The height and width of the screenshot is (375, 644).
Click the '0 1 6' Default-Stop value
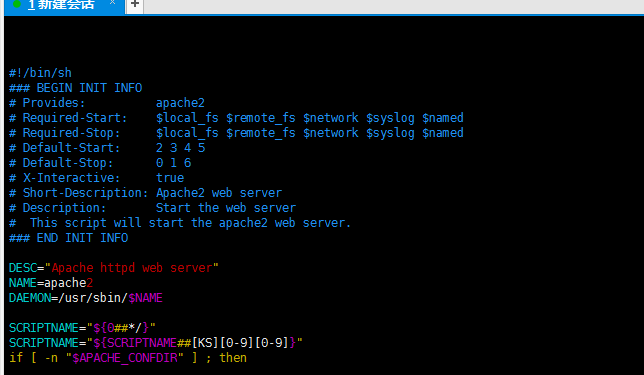pos(173,163)
